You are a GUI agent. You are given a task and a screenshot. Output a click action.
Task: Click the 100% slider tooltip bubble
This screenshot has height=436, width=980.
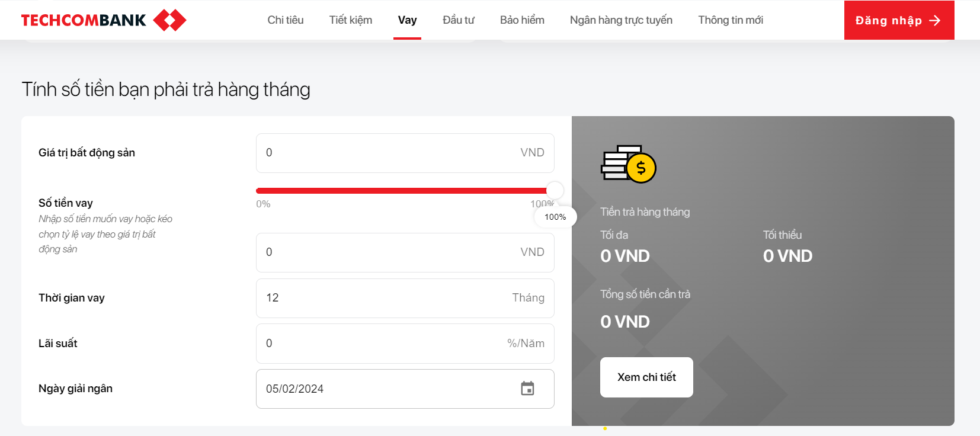[x=555, y=217]
